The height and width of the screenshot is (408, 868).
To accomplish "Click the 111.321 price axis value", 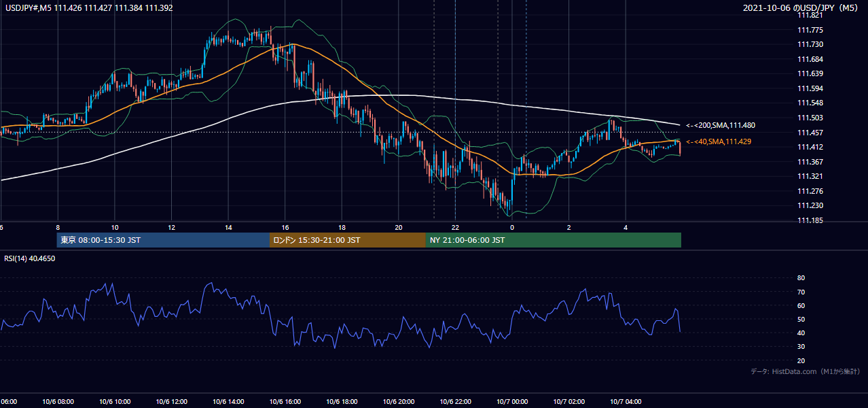I will coord(810,176).
